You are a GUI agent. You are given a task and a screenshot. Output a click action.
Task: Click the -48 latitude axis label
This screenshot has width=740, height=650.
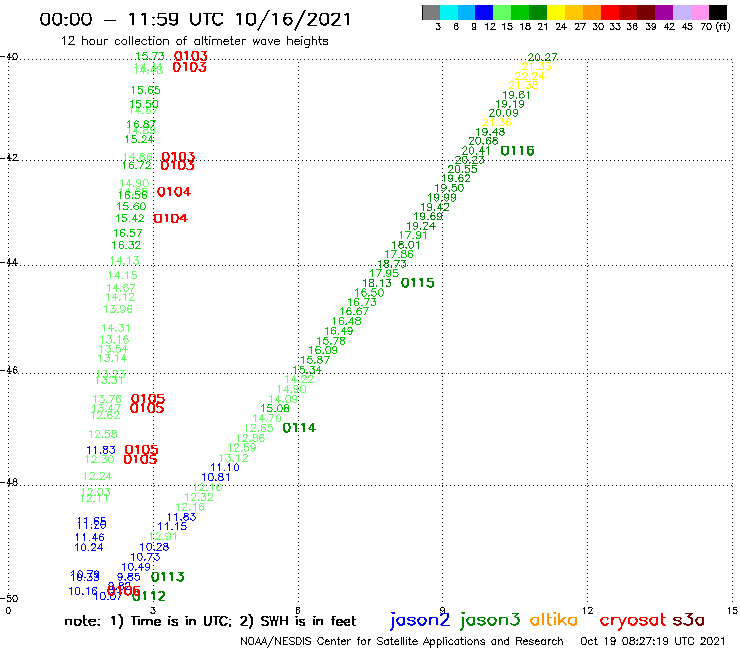click(9, 482)
